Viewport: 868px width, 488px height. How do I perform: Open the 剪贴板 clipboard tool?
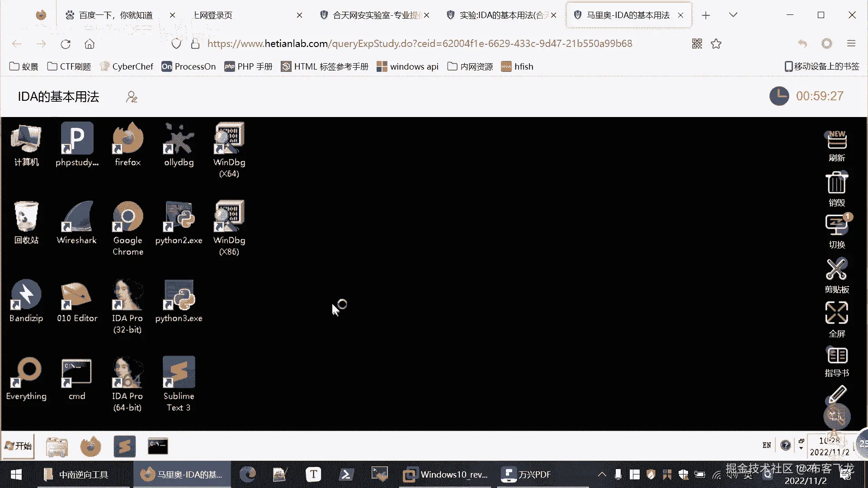[x=836, y=270]
